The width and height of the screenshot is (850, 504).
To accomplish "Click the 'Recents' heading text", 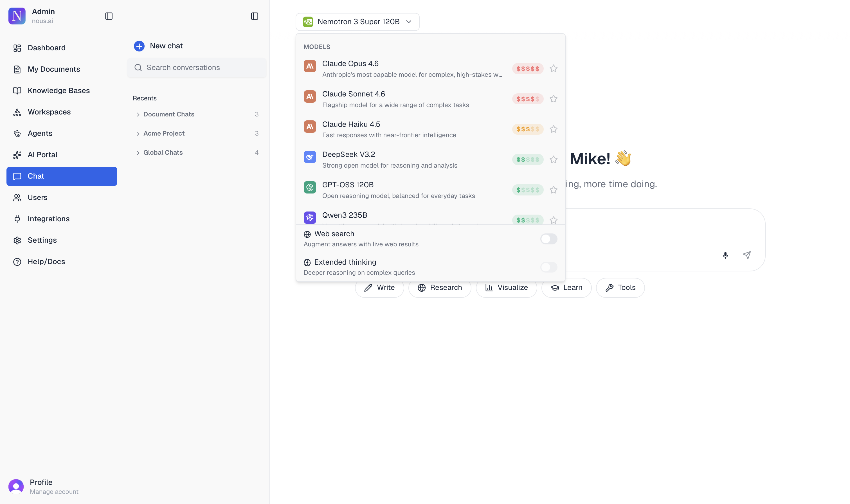I will click(145, 98).
